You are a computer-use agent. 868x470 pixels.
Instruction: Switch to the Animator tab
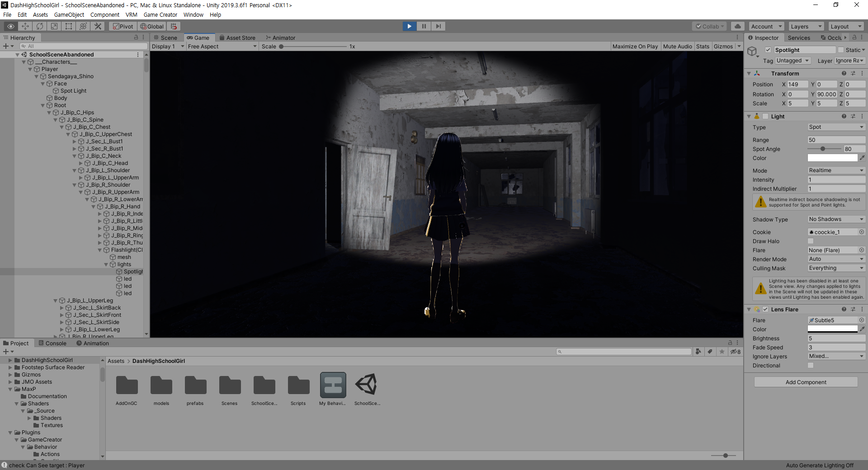[x=280, y=38]
